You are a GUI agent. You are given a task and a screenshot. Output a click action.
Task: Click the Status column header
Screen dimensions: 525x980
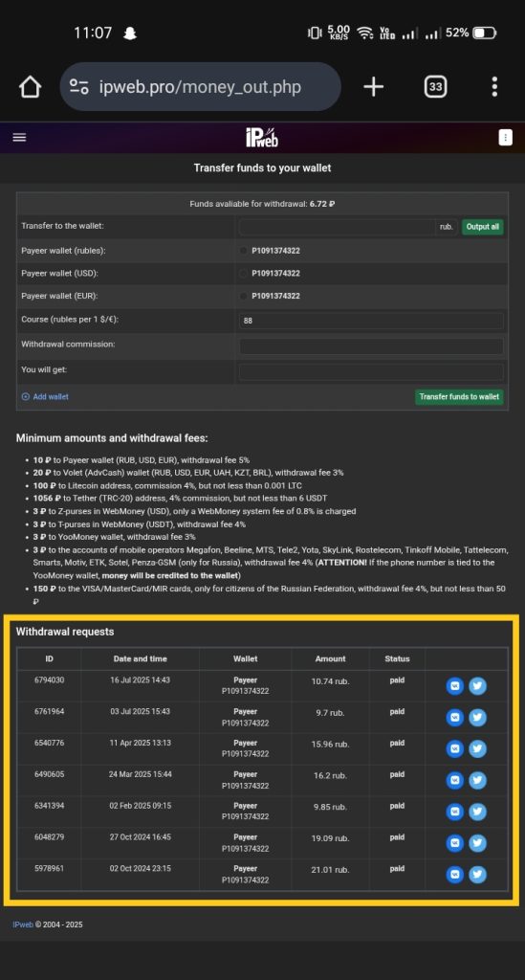pos(397,658)
